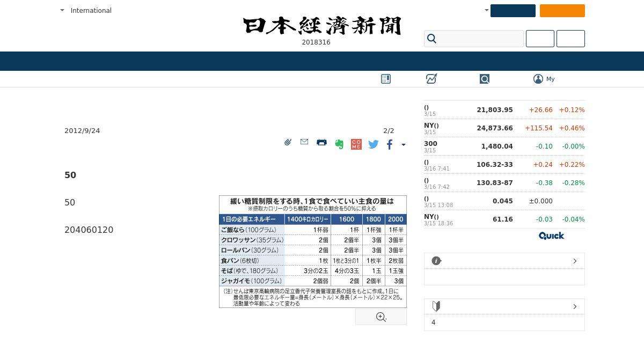The image size is (644, 338).
Task: Click the +115.54 change value
Action: tap(538, 128)
